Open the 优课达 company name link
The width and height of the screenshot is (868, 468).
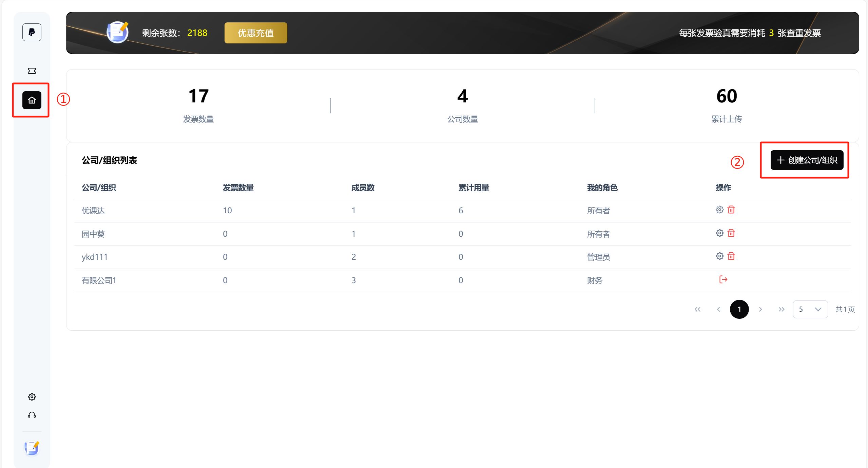click(x=93, y=211)
